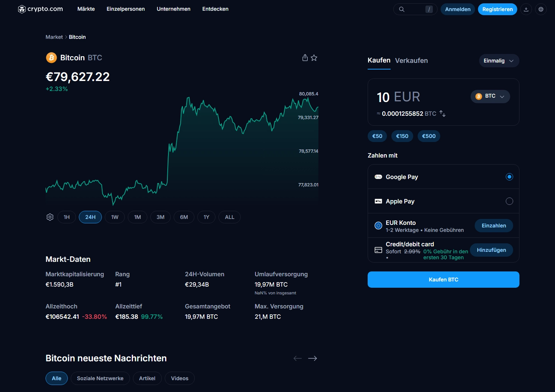
Task: Swap EUR and BTC input direction
Action: (442, 114)
